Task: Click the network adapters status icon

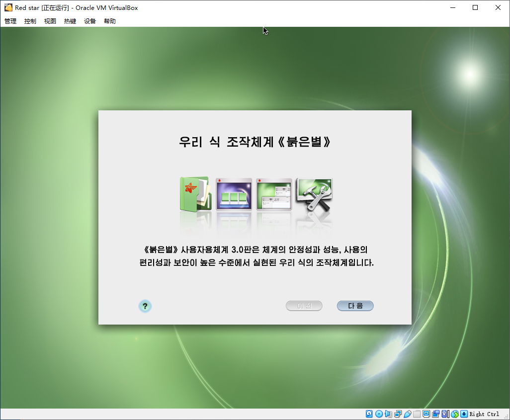Action: point(398,414)
